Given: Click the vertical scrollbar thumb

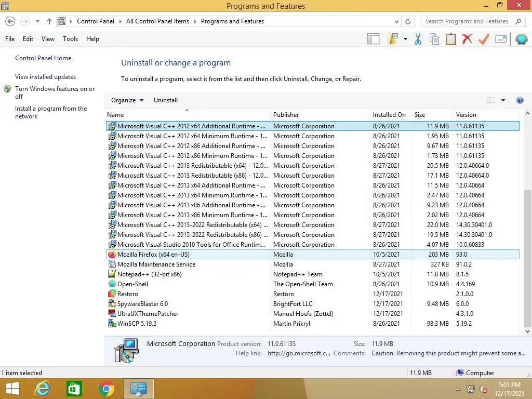Looking at the screenshot, I should pos(527,258).
